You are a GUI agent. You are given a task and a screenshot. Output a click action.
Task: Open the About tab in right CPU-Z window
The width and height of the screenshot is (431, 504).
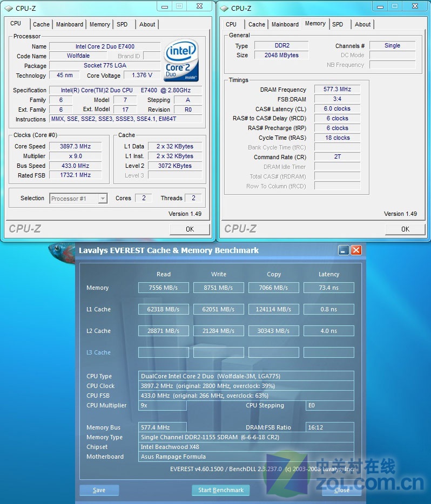point(363,24)
